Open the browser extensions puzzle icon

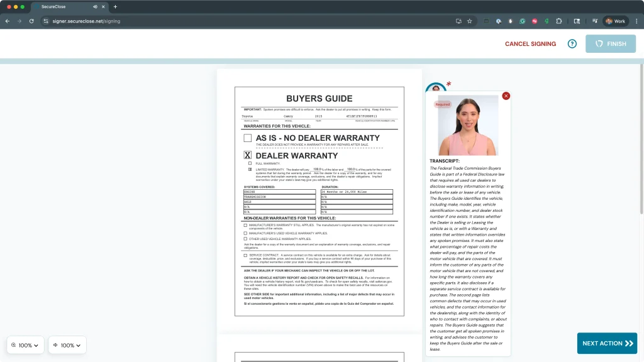point(559,21)
